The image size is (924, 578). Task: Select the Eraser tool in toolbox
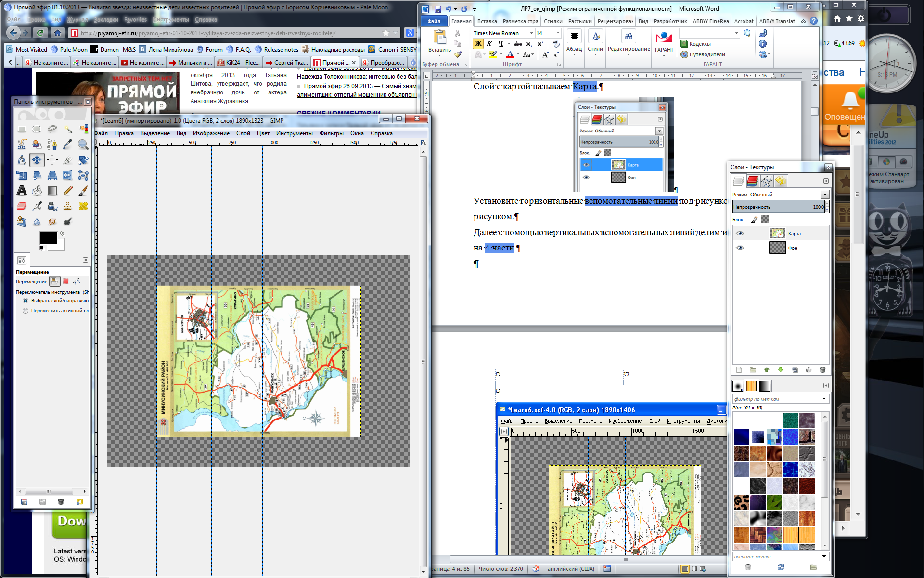[22, 206]
